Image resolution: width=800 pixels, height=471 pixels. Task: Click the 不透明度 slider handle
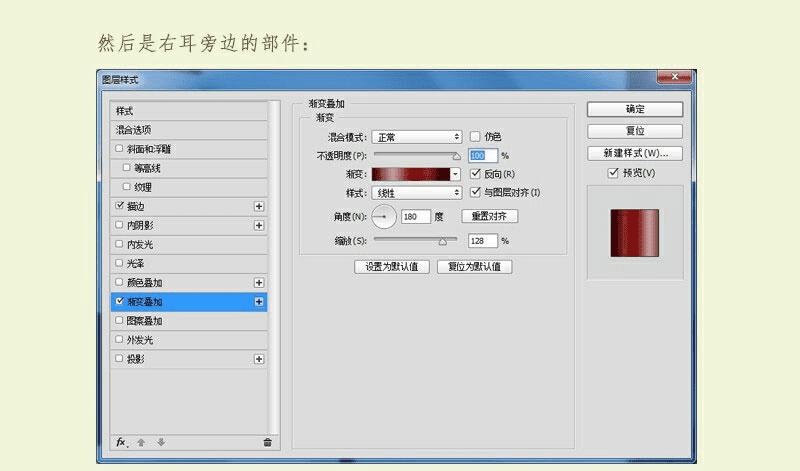[457, 156]
